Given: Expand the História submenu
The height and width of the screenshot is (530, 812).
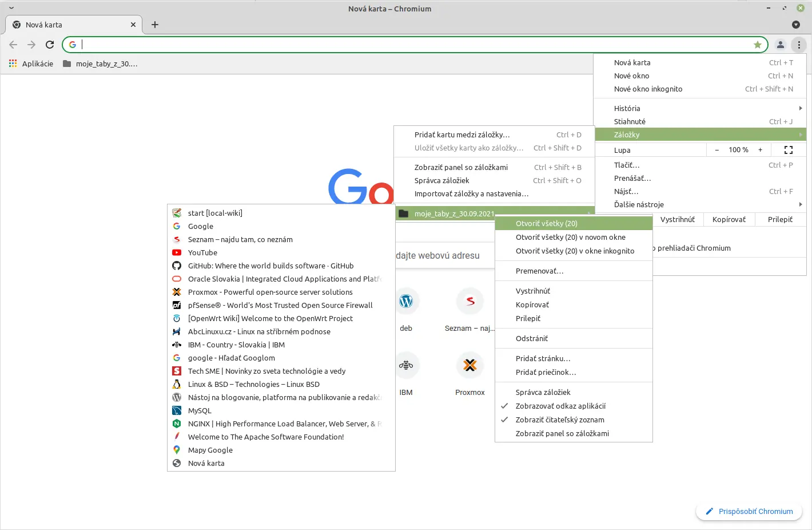Looking at the screenshot, I should pyautogui.click(x=700, y=108).
